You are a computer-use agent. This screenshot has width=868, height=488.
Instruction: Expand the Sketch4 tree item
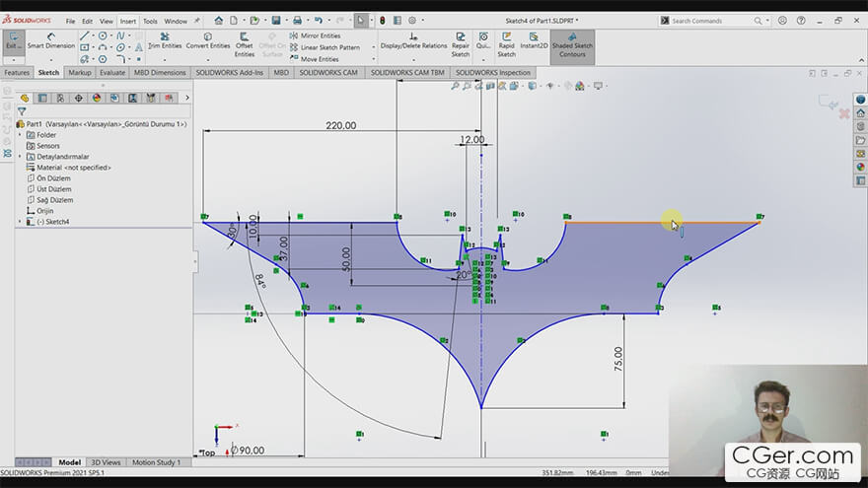tap(20, 221)
